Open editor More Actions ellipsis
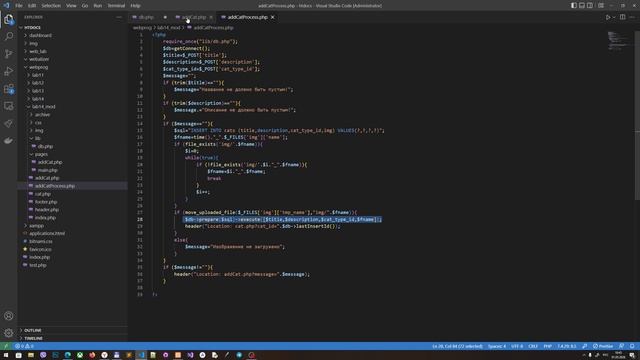 [632, 17]
